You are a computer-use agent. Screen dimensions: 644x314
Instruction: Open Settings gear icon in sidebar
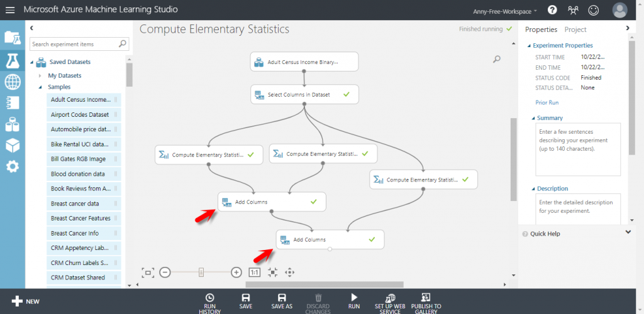(x=13, y=166)
